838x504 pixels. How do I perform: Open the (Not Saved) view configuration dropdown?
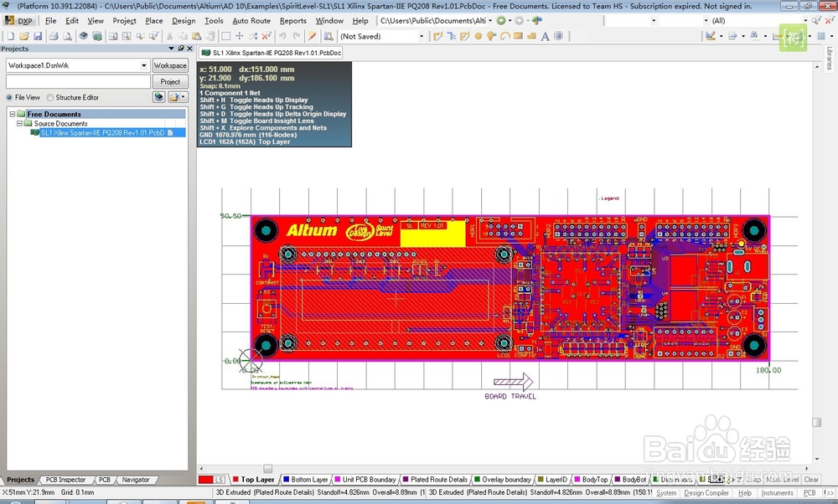click(x=422, y=36)
